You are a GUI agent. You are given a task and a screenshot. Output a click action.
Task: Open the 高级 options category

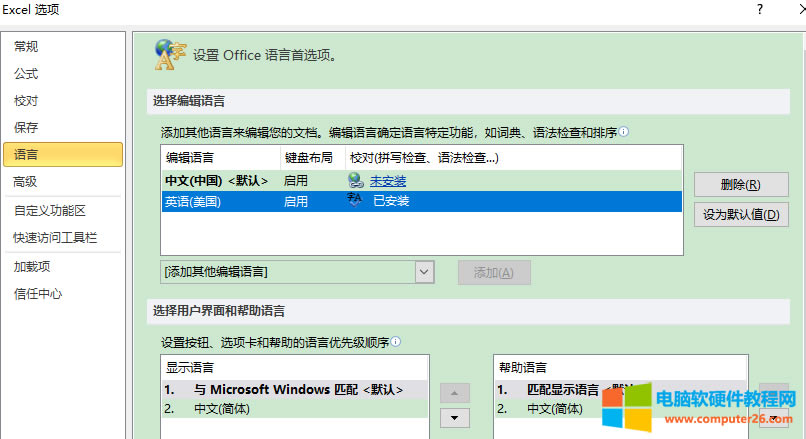click(x=25, y=181)
